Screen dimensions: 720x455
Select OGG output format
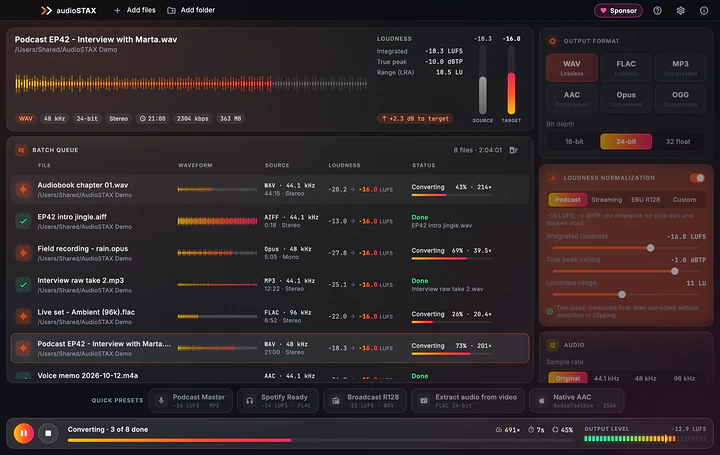pos(680,98)
